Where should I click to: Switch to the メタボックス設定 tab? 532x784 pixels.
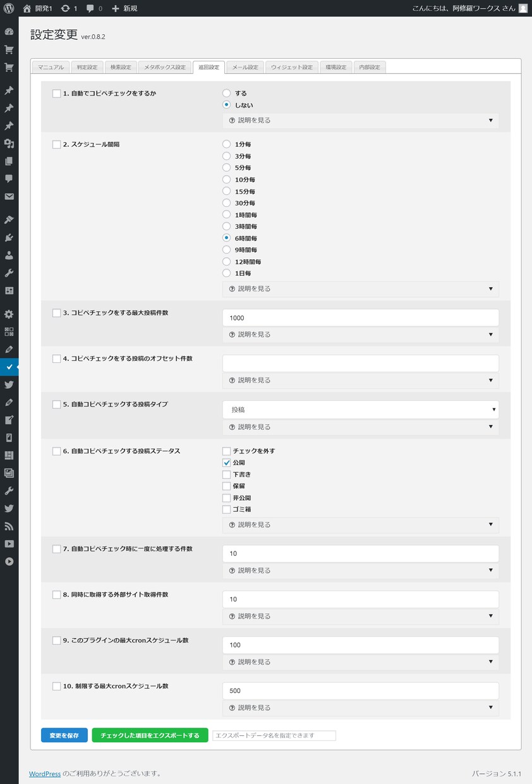pyautogui.click(x=164, y=67)
